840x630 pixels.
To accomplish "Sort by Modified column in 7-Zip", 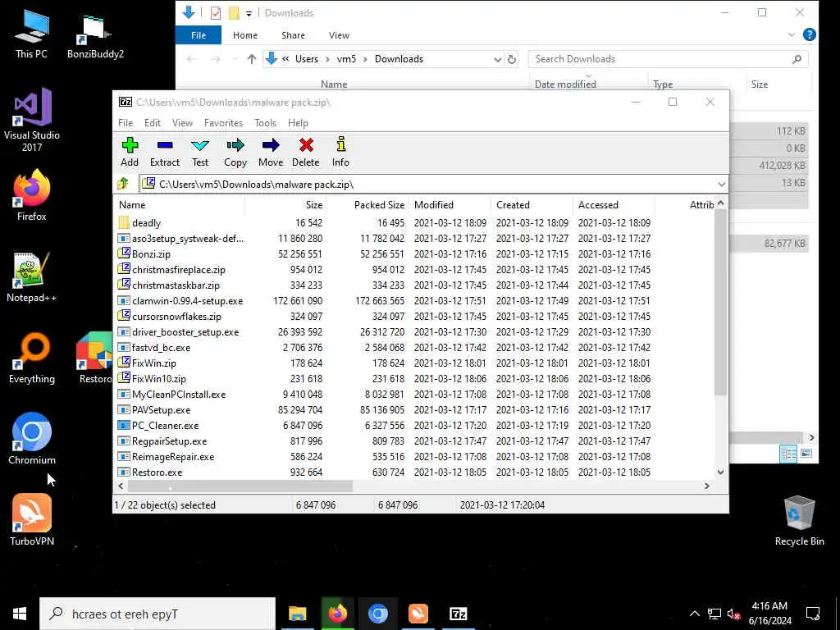I will (x=450, y=204).
